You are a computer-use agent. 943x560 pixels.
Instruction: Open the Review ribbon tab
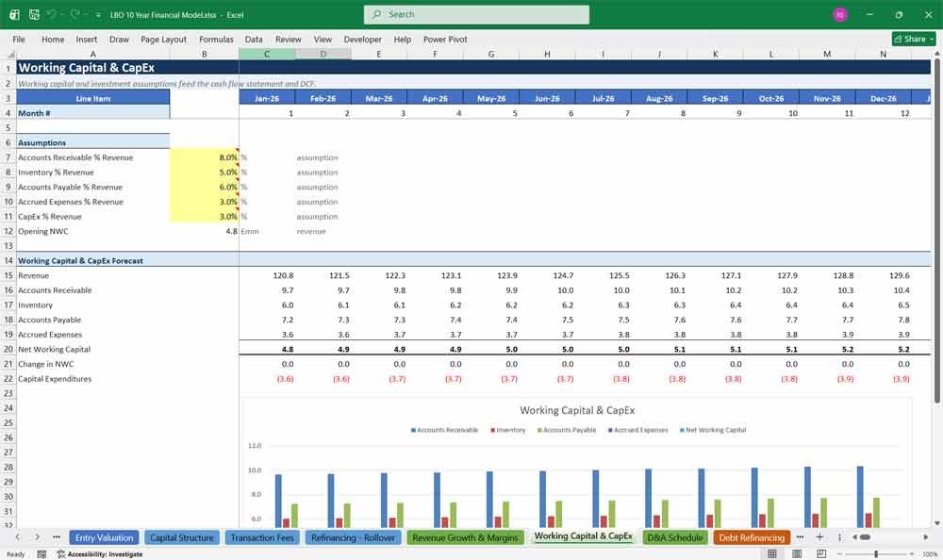coord(288,39)
